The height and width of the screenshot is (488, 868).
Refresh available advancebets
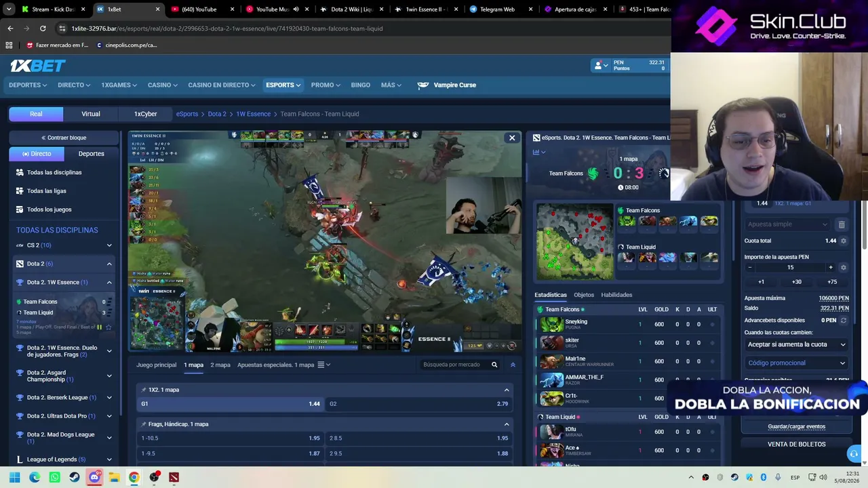click(844, 321)
